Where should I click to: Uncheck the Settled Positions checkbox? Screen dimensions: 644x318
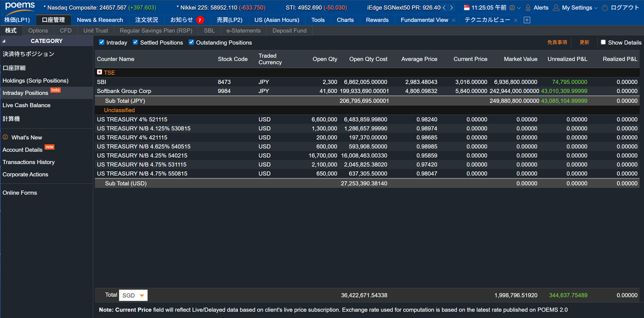coord(135,42)
